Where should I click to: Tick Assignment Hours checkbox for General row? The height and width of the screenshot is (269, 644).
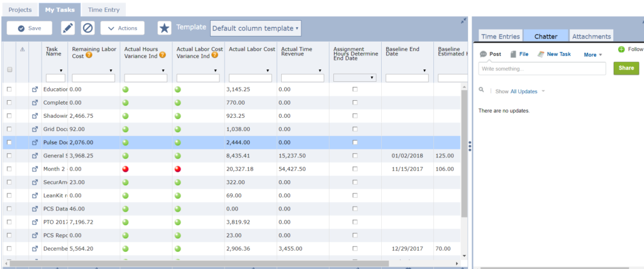(x=355, y=156)
